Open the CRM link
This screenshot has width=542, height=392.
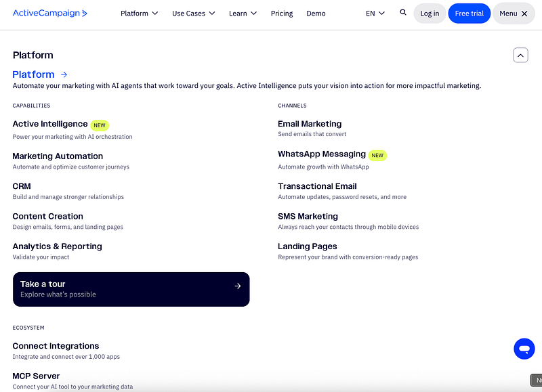pos(22,186)
